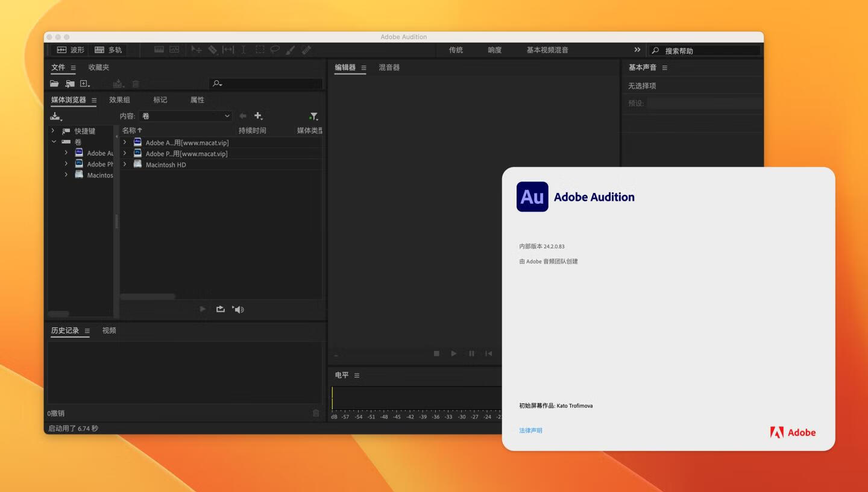The image size is (868, 492).
Task: Toggle the spectral pitch display icon
Action: coord(174,49)
